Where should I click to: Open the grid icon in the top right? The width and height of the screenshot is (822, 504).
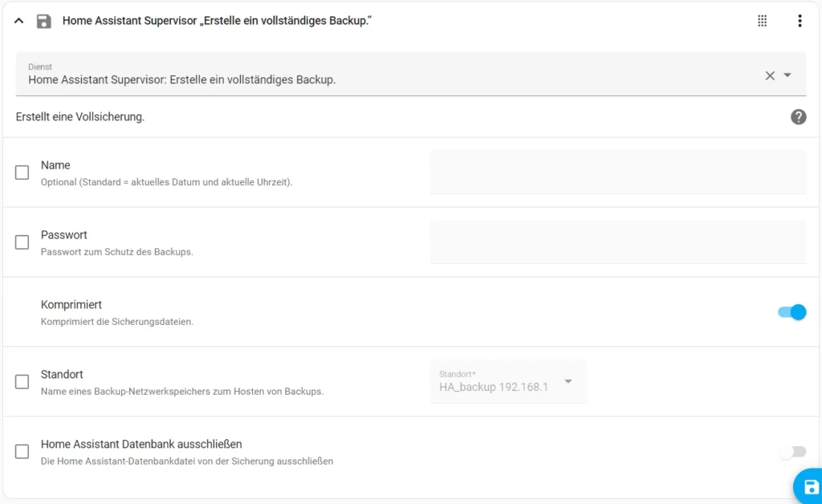(761, 21)
